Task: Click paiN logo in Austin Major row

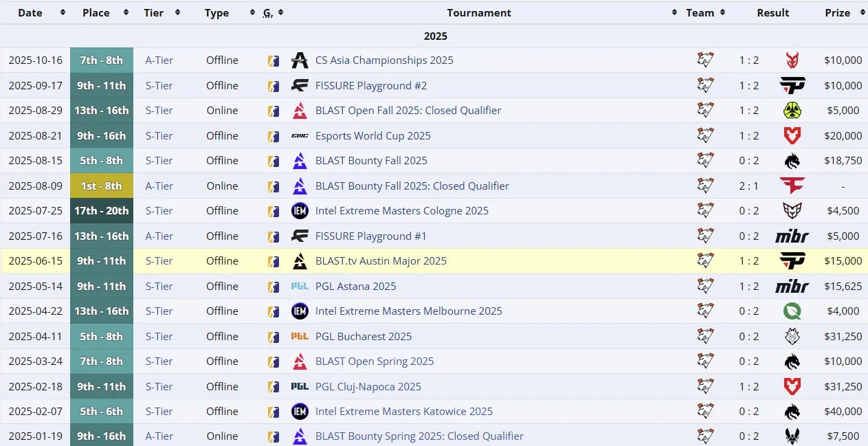Action: point(792,261)
